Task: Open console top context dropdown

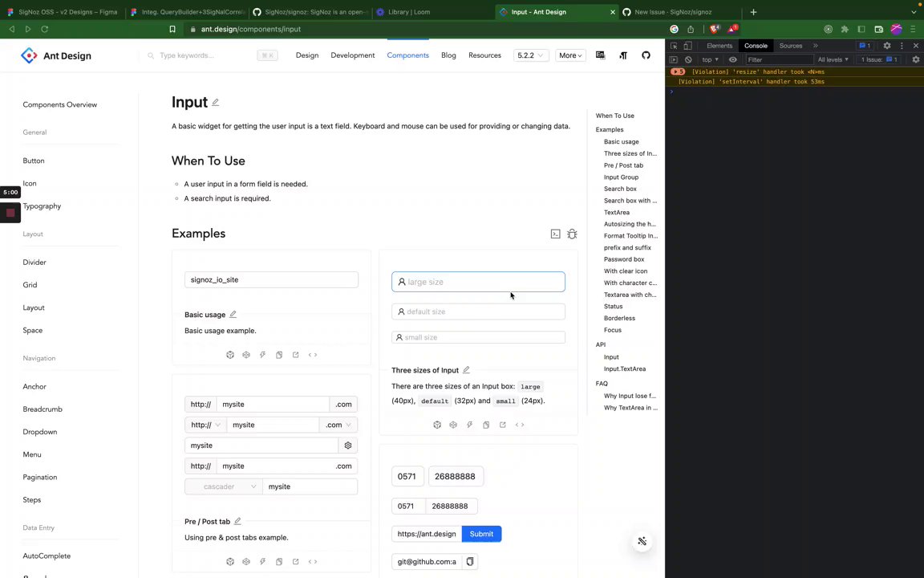Action: coord(710,59)
